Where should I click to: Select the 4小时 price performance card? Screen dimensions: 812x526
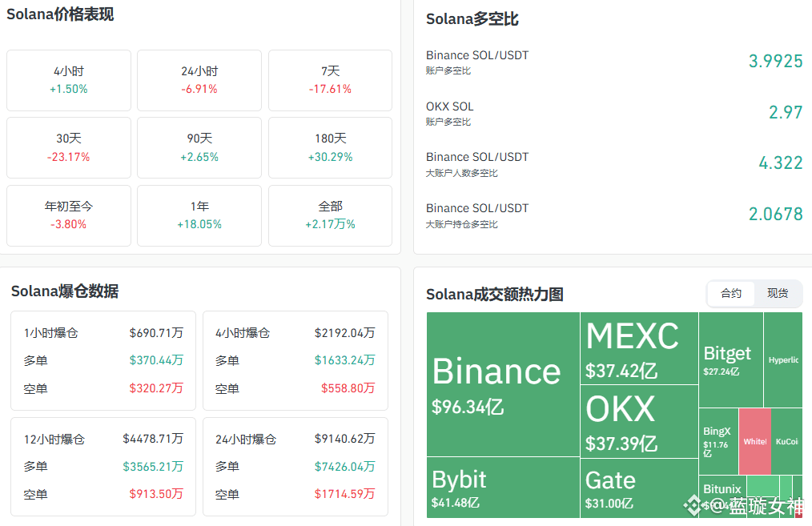pos(69,80)
